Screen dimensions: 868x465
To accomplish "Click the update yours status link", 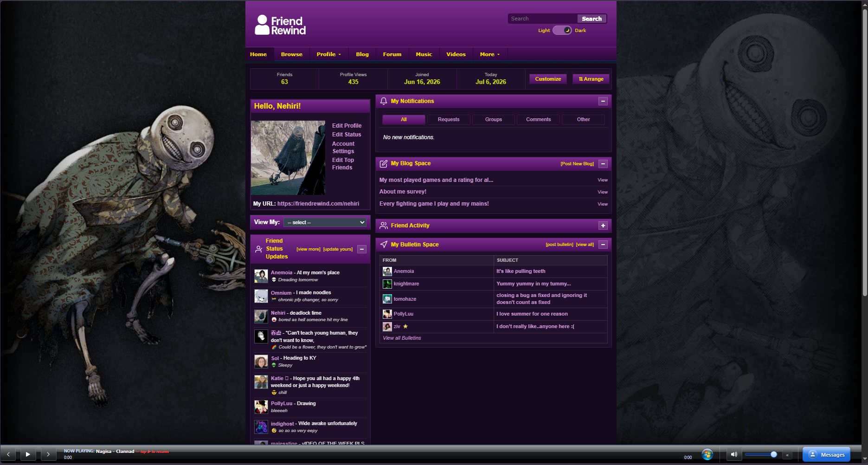I will pos(338,249).
